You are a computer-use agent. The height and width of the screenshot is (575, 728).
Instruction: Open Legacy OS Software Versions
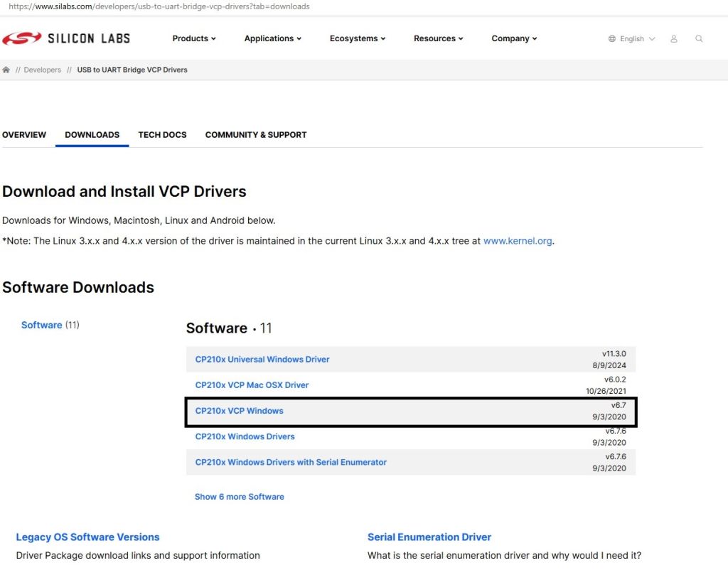pos(87,537)
